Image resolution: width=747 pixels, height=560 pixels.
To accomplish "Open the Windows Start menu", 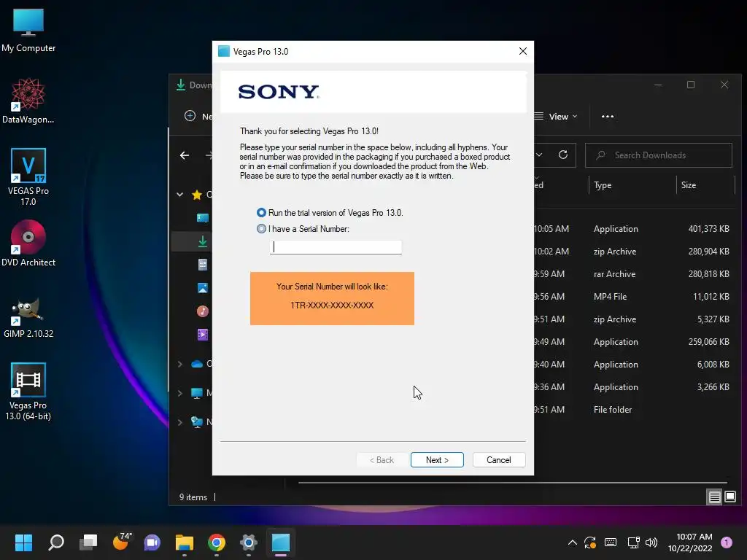I will click(x=23, y=542).
